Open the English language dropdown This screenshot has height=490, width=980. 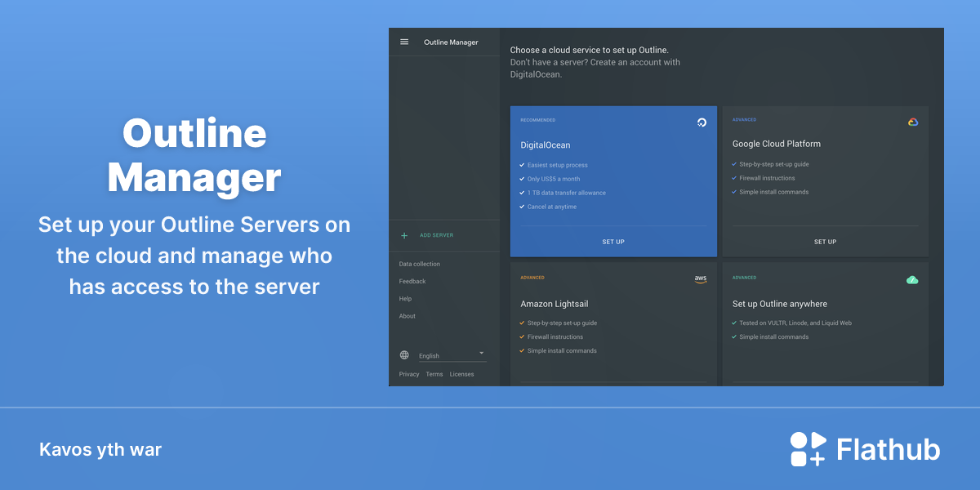pos(452,355)
